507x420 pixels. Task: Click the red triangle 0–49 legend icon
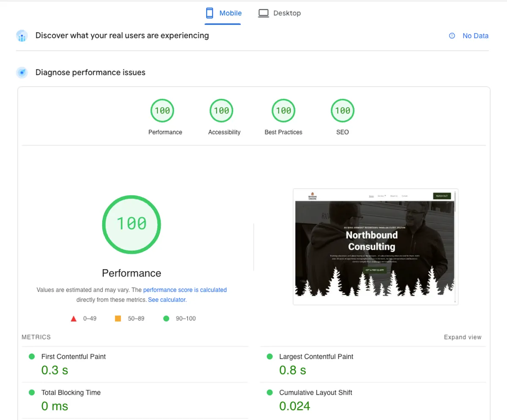click(x=74, y=319)
